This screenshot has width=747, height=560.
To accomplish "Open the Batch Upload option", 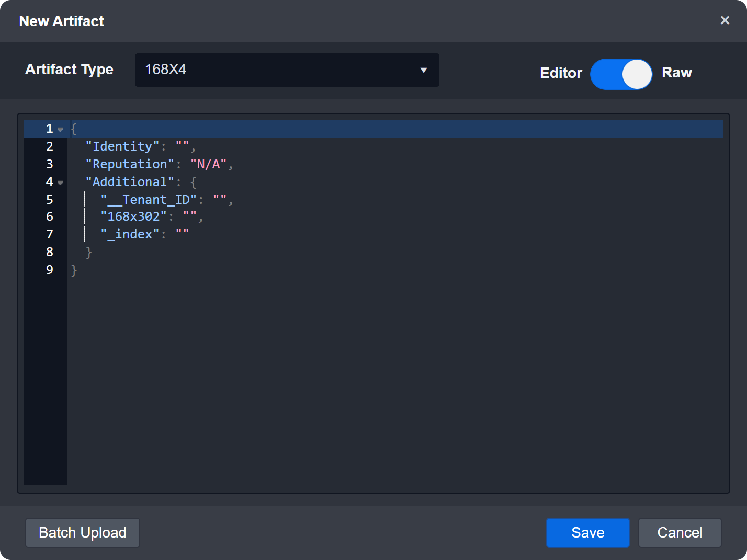I will tap(82, 532).
